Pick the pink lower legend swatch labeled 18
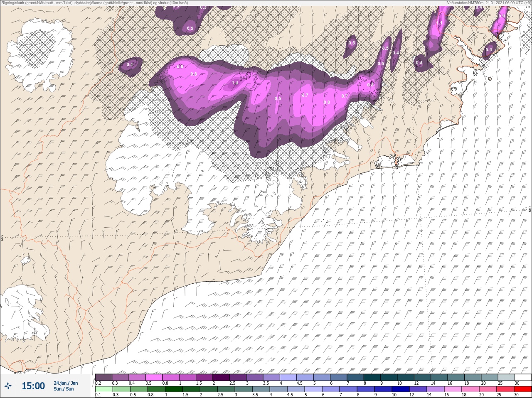532x398 pixels. click(x=470, y=389)
